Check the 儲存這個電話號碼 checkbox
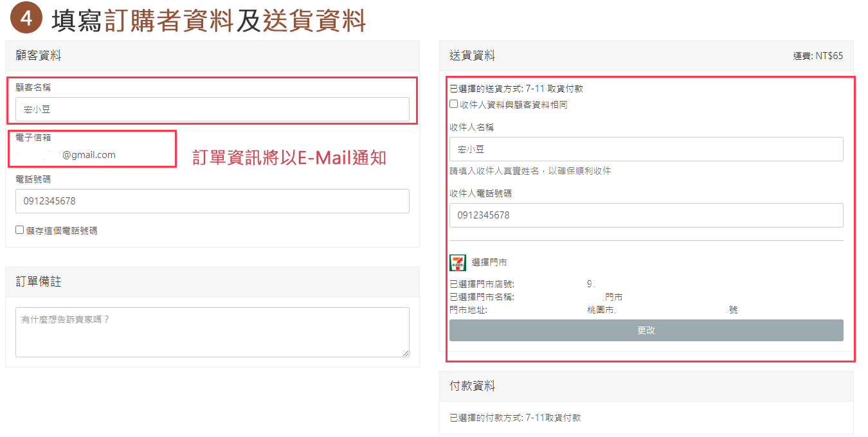Screen dimensions: 868x437 [20, 230]
